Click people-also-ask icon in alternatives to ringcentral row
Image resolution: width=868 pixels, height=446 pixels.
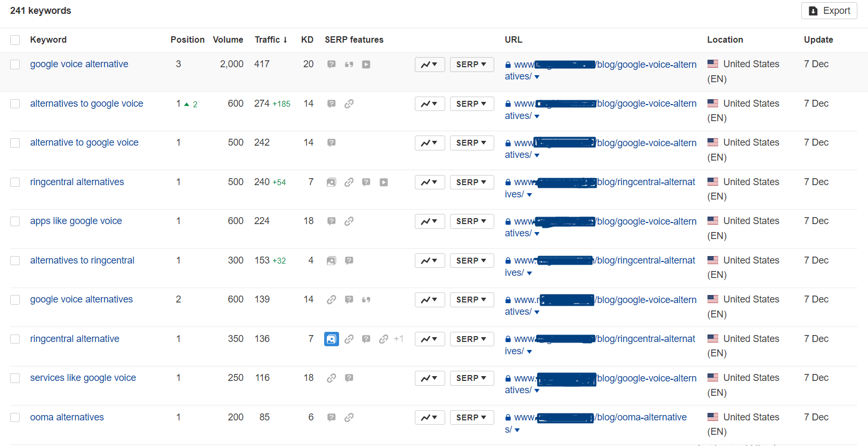[349, 261]
